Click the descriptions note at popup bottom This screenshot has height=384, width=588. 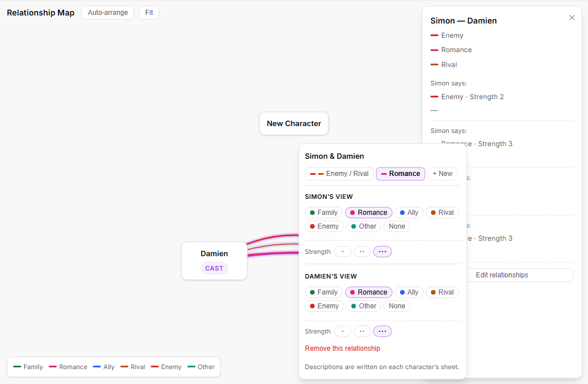(x=382, y=367)
